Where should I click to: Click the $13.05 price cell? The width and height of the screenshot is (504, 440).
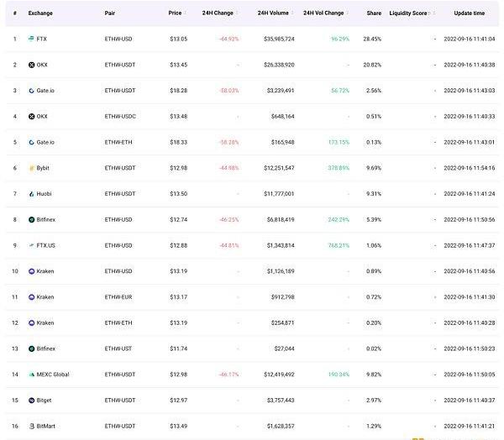click(x=178, y=39)
